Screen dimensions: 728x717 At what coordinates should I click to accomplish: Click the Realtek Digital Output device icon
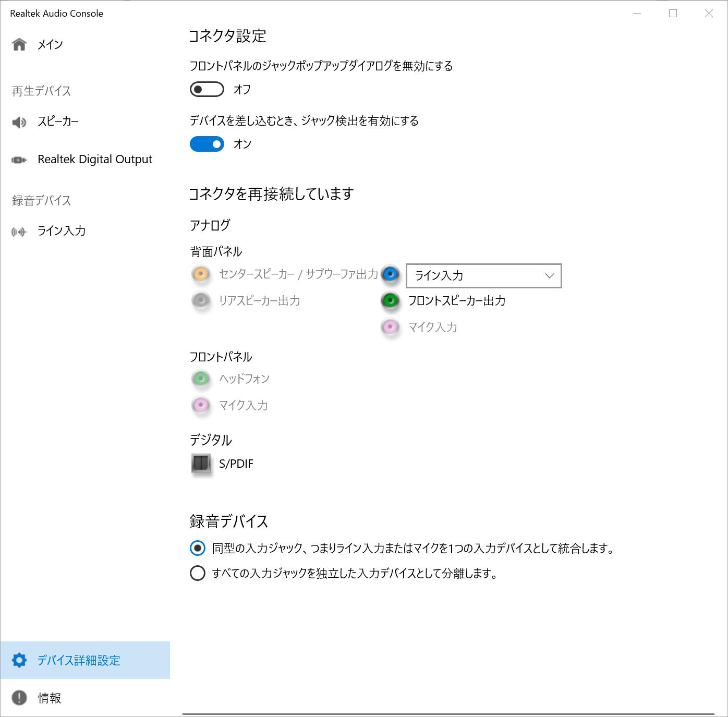[19, 160]
